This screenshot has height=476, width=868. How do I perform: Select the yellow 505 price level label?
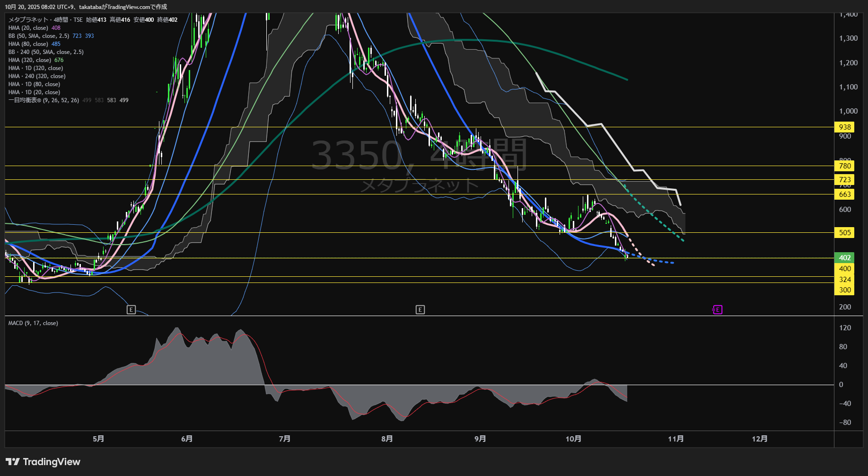(844, 233)
